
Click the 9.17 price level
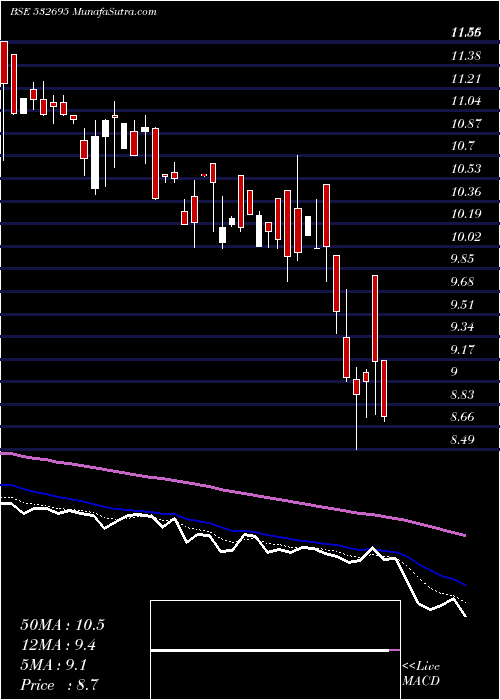[x=464, y=350]
